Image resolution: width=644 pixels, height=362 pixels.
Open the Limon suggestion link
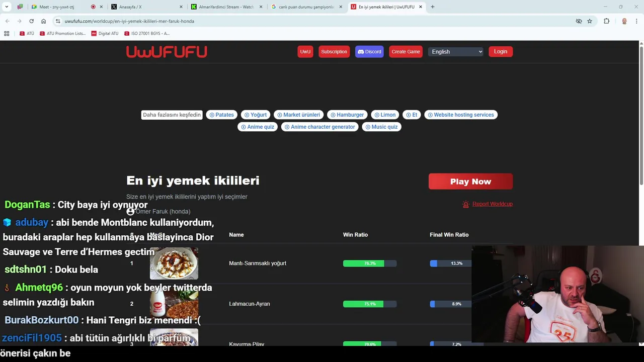385,115
